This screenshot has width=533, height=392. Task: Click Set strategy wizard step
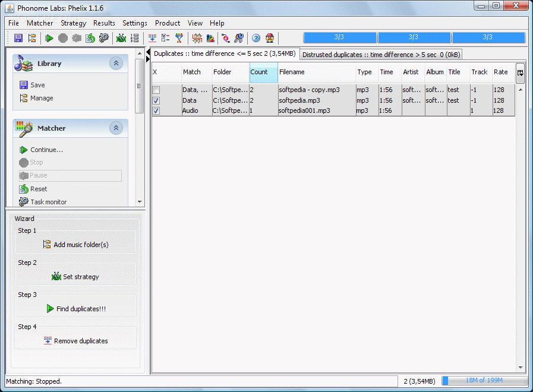click(x=75, y=277)
